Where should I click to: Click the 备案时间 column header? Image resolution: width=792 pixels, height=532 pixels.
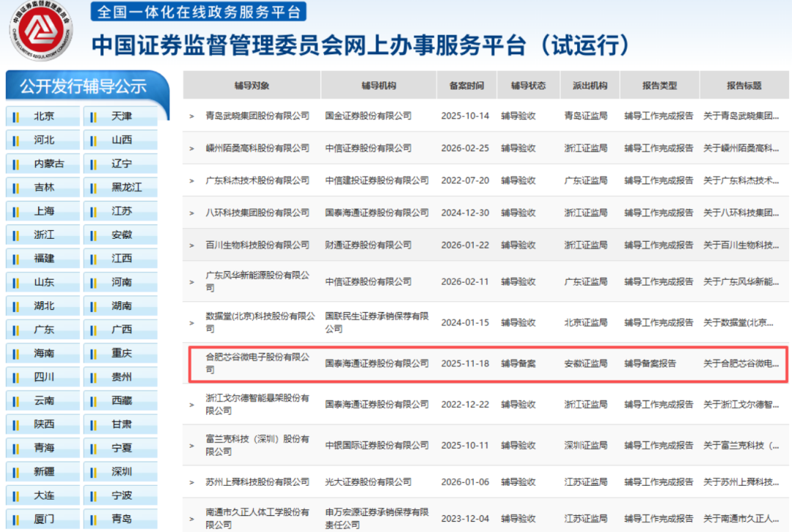466,85
